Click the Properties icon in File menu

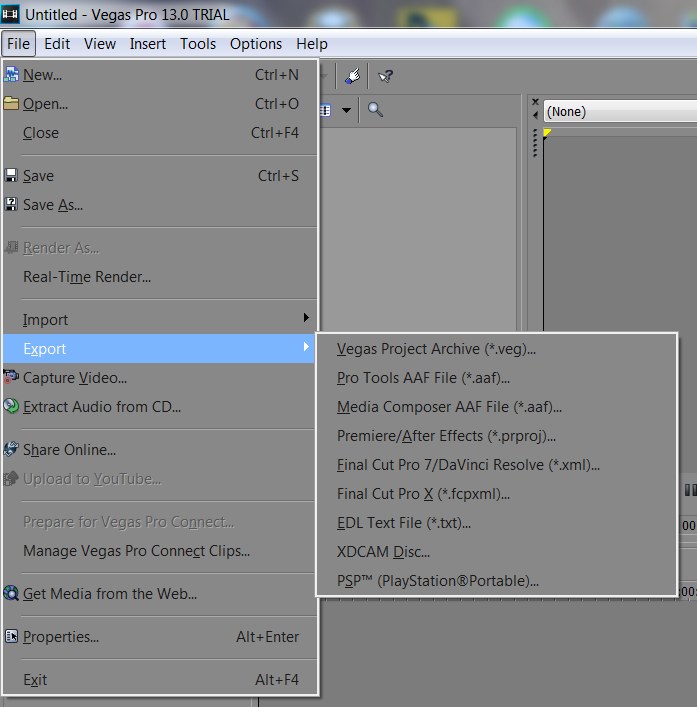pos(11,636)
